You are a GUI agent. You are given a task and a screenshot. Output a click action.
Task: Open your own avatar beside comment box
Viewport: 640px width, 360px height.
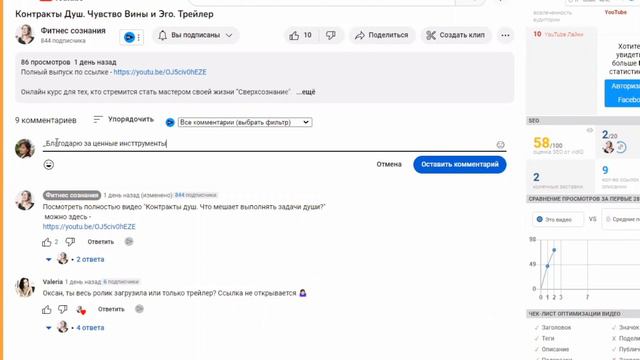[x=25, y=148]
